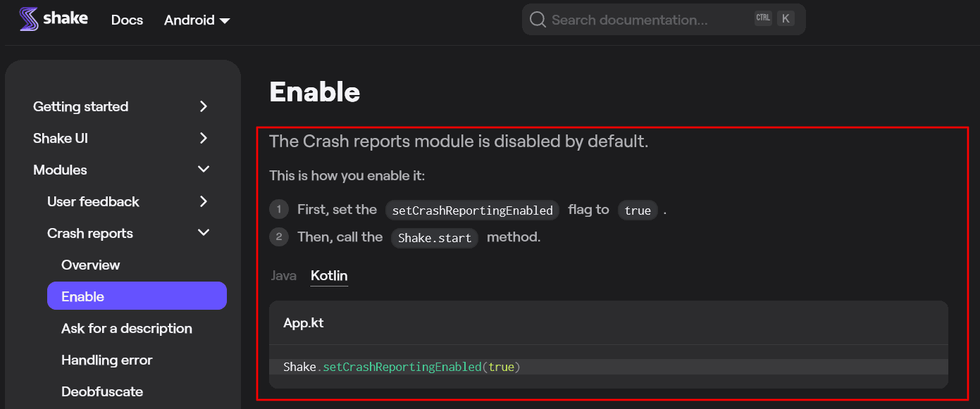This screenshot has width=980, height=409.
Task: Select the Kotlin code tab
Action: click(x=329, y=275)
